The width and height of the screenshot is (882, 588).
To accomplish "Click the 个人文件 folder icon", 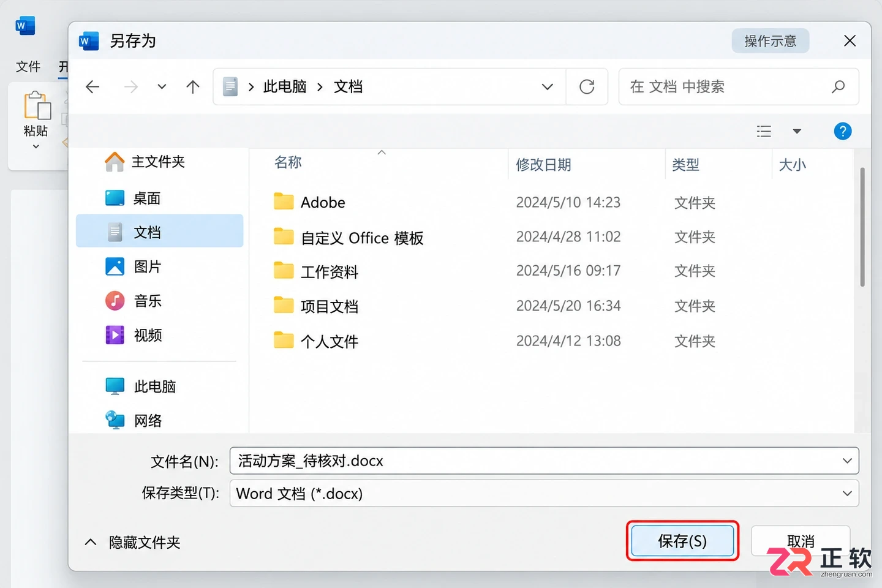I will click(x=284, y=340).
